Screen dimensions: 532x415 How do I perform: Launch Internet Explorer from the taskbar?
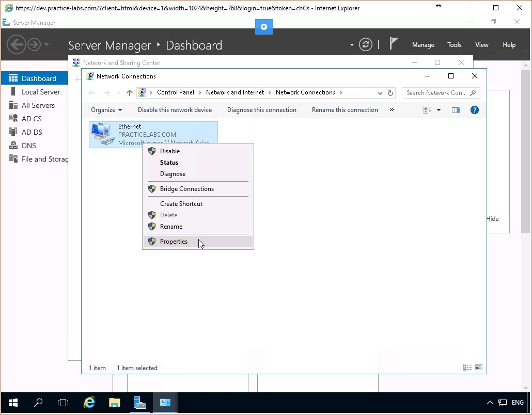pos(89,402)
